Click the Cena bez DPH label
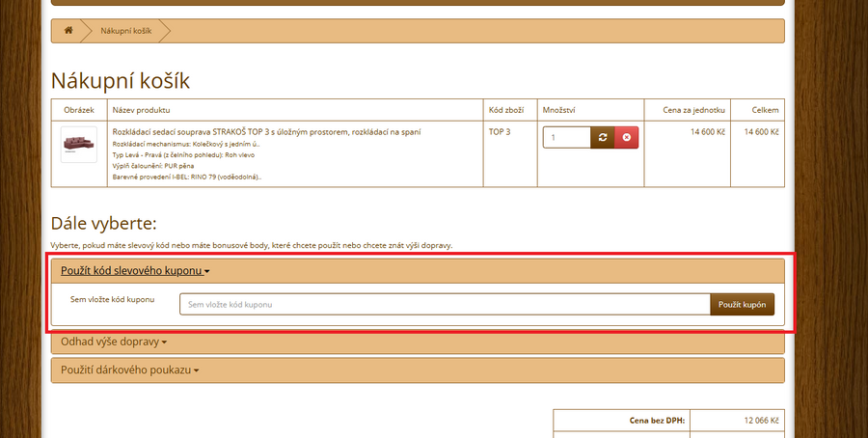The width and height of the screenshot is (868, 438). coord(657,422)
